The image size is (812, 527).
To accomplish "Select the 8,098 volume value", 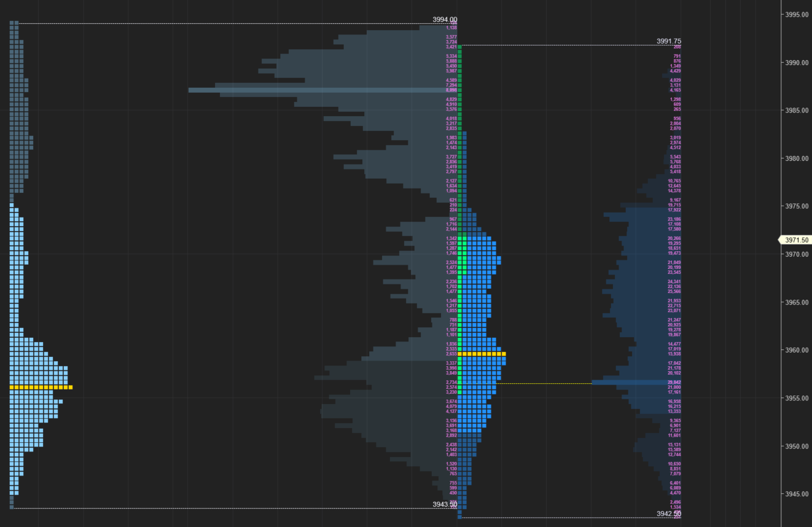I will click(451, 90).
